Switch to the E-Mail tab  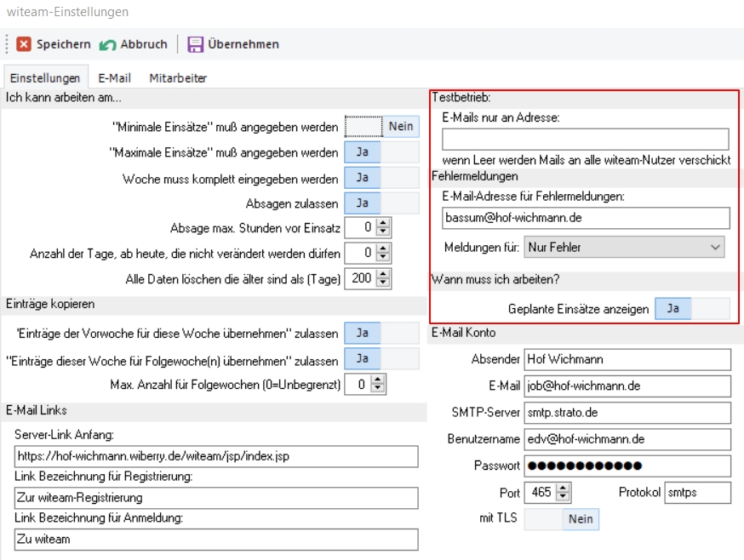click(x=114, y=77)
